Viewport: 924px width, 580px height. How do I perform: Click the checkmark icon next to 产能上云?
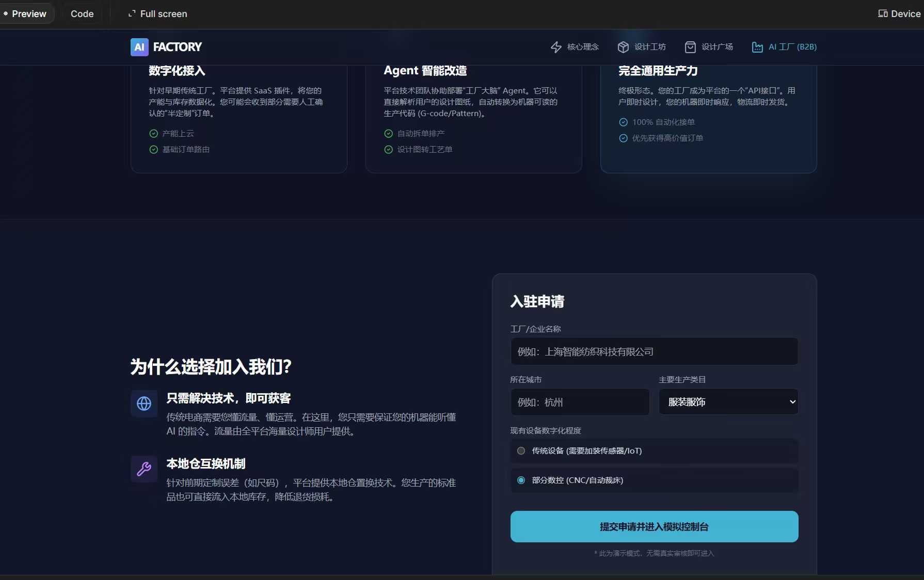click(x=153, y=134)
